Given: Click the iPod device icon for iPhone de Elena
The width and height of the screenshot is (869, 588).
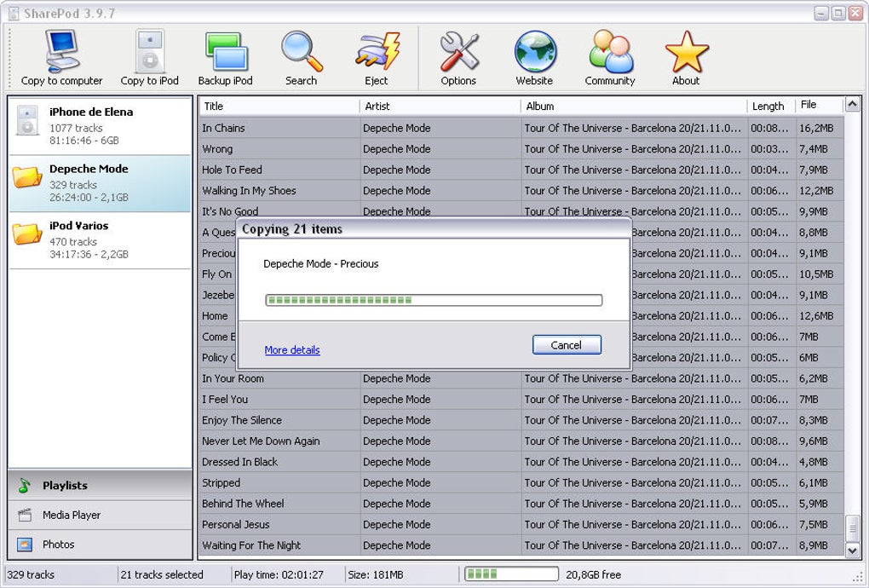Looking at the screenshot, I should 27,120.
